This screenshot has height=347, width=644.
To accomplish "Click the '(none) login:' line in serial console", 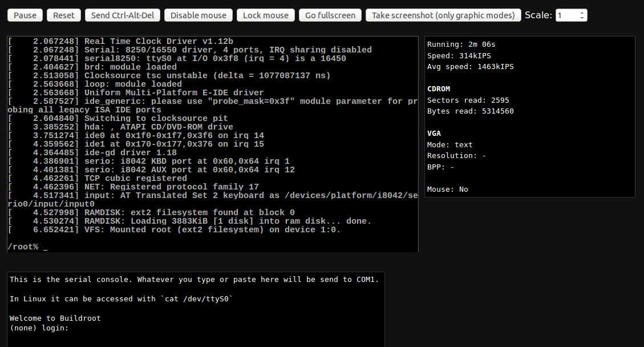I will 39,328.
